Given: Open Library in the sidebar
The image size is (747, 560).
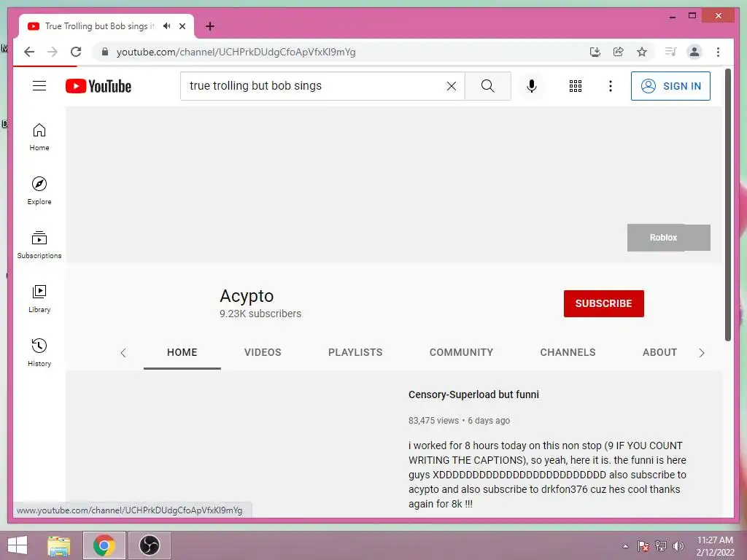Looking at the screenshot, I should pos(39,298).
